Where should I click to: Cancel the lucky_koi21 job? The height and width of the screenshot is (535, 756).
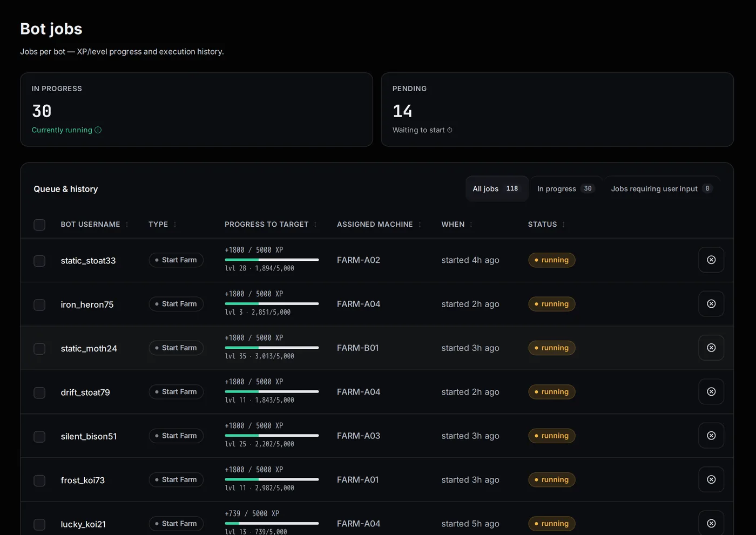coord(711,523)
